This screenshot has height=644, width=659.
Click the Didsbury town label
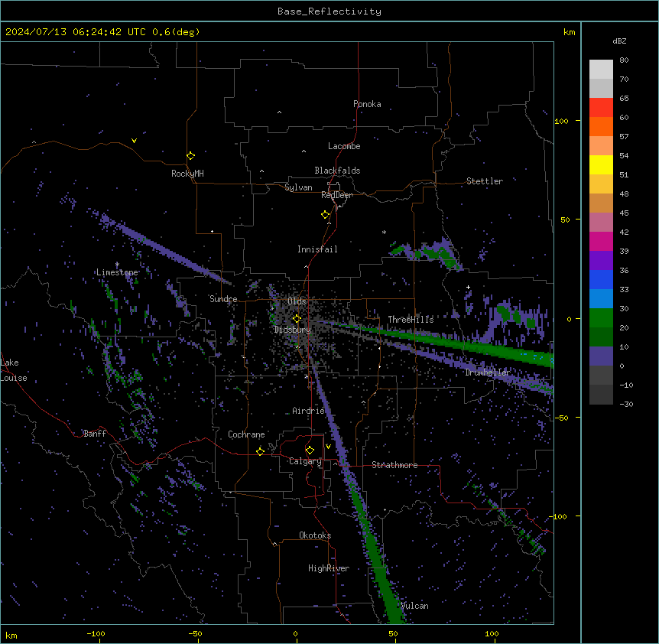(293, 330)
